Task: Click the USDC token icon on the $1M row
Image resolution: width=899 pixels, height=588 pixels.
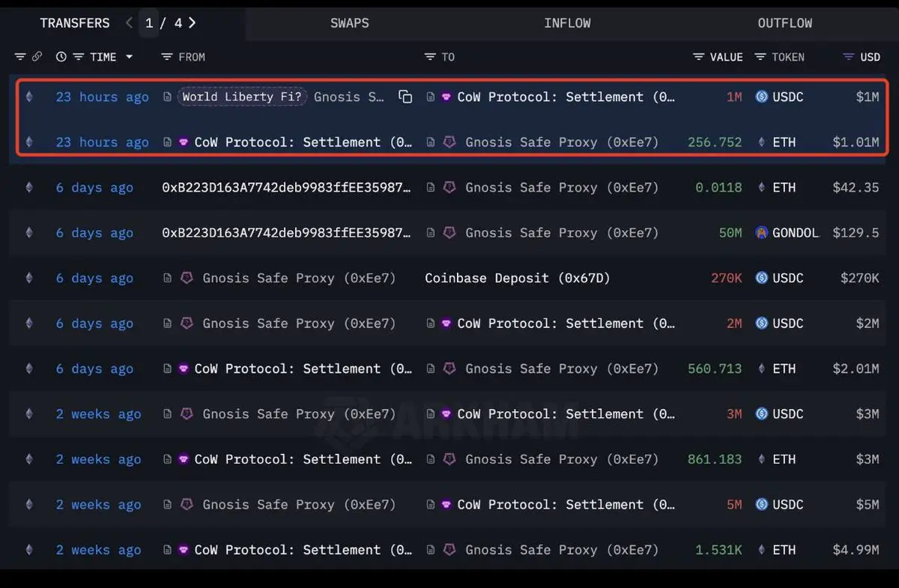Action: point(762,97)
